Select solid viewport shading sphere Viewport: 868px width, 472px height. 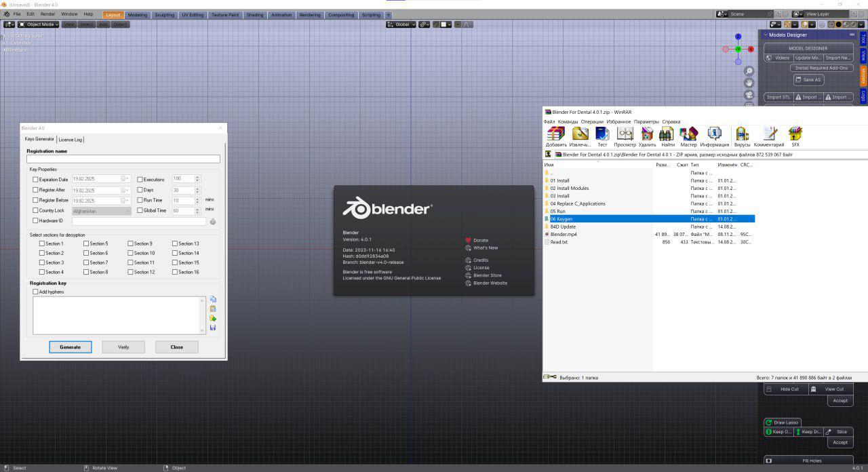click(839, 24)
